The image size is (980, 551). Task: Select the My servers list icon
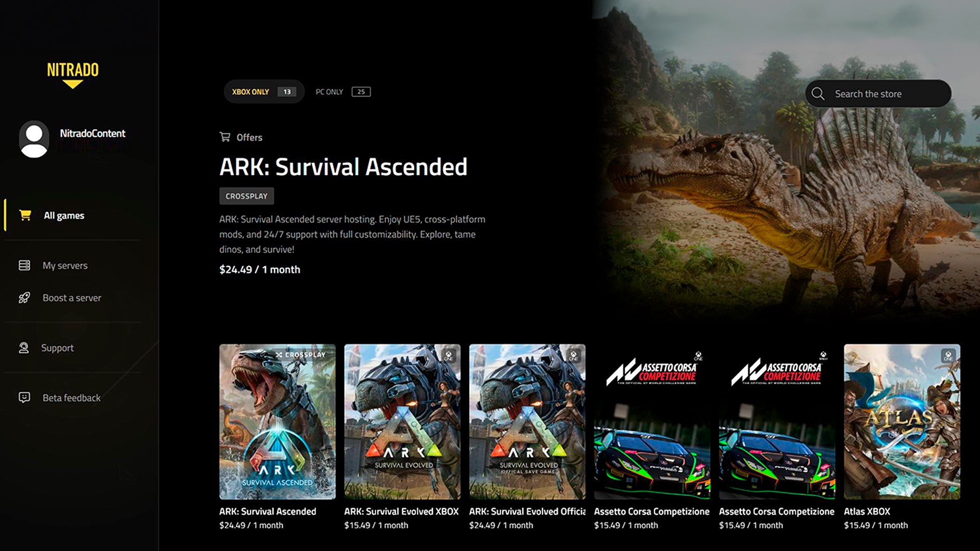tap(24, 265)
